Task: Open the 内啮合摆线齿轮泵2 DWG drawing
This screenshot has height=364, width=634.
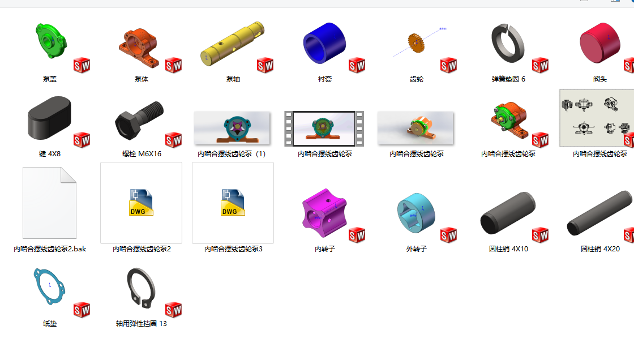Action: [x=140, y=203]
